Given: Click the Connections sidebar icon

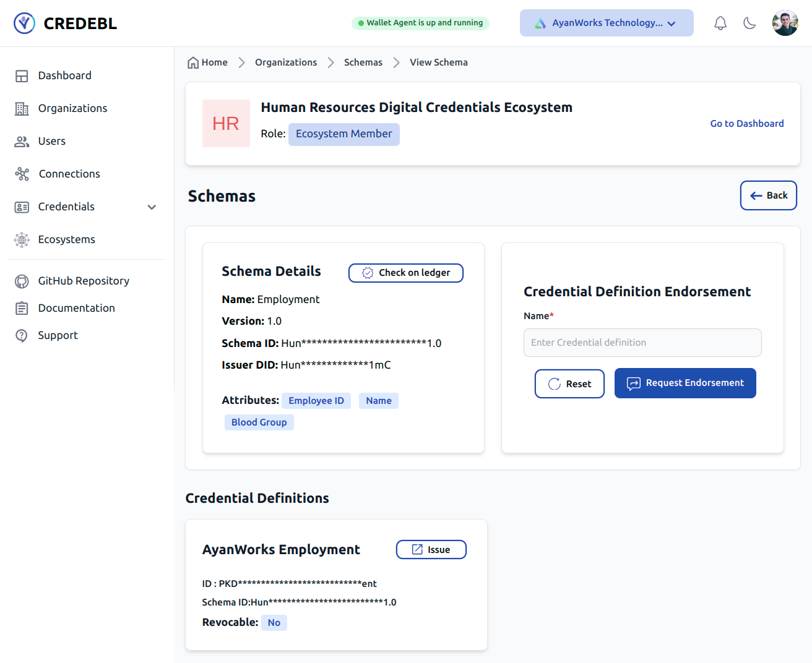Looking at the screenshot, I should (x=22, y=174).
